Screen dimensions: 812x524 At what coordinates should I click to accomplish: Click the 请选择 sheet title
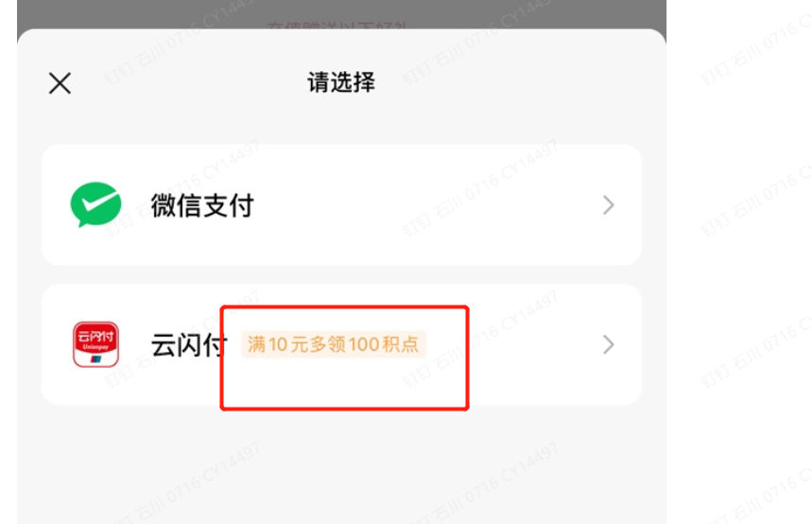(341, 82)
